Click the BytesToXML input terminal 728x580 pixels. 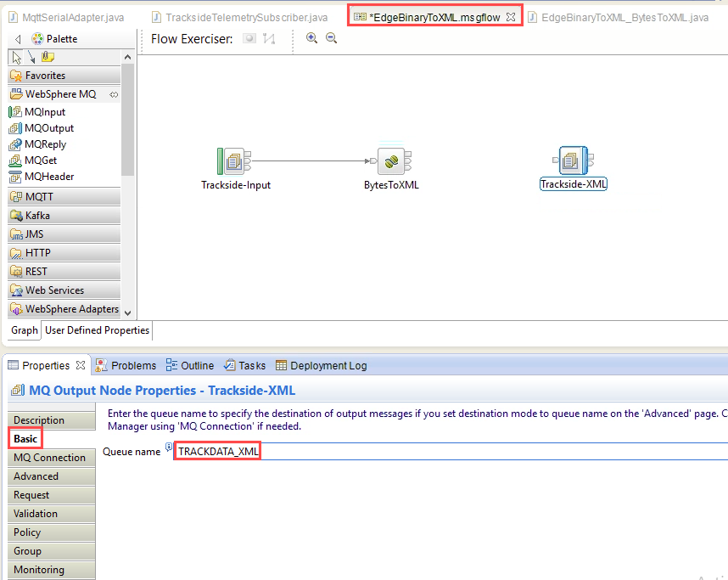pyautogui.click(x=373, y=160)
